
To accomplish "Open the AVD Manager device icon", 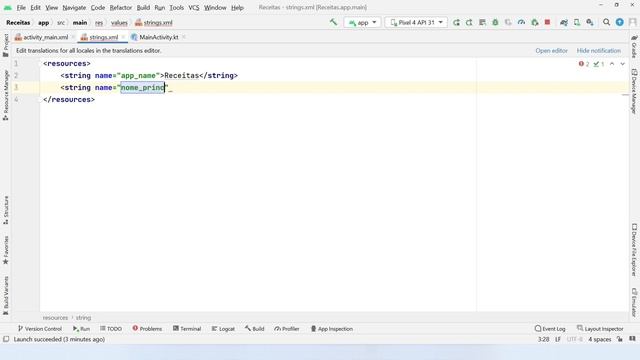I will [577, 22].
